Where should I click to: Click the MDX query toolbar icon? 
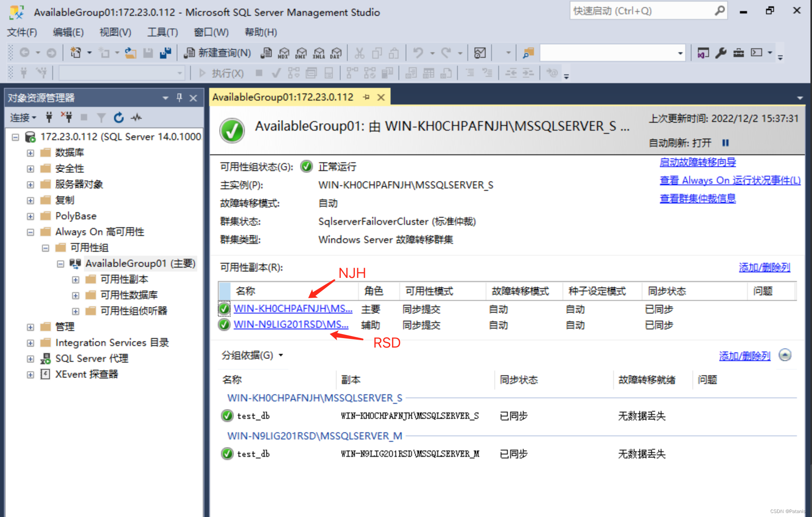tap(284, 53)
